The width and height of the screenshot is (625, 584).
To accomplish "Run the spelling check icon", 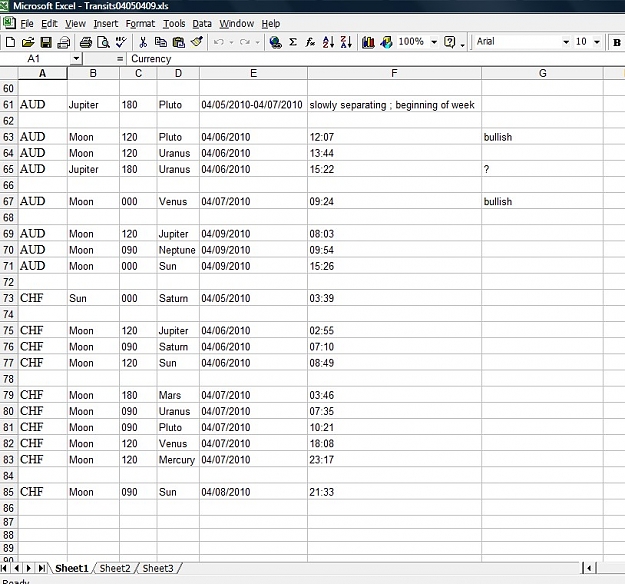I will [x=121, y=42].
